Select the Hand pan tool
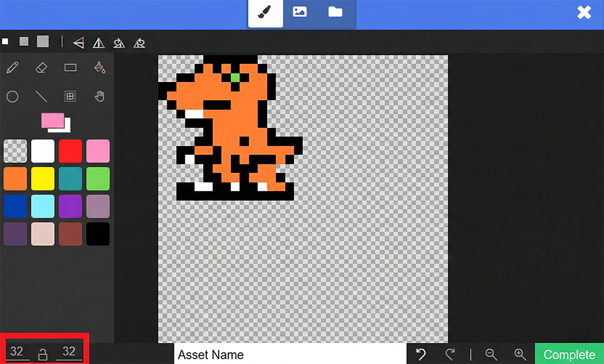604x364 pixels. 99,96
